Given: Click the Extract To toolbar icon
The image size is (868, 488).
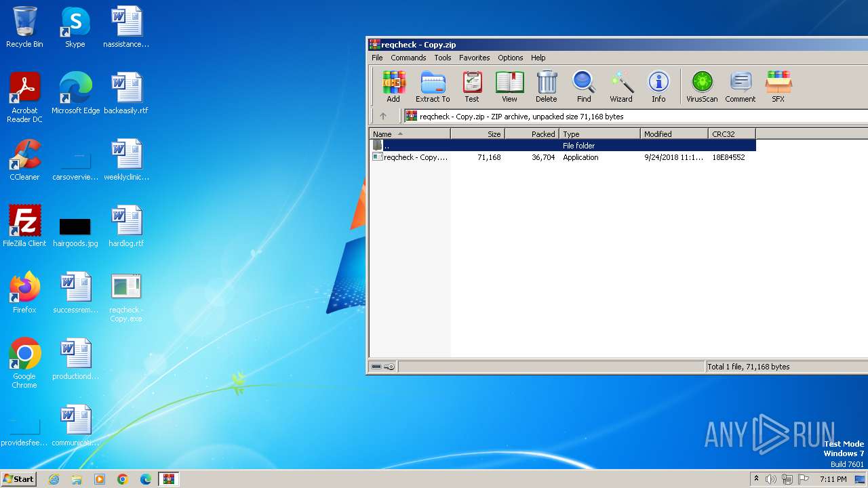Looking at the screenshot, I should (433, 86).
